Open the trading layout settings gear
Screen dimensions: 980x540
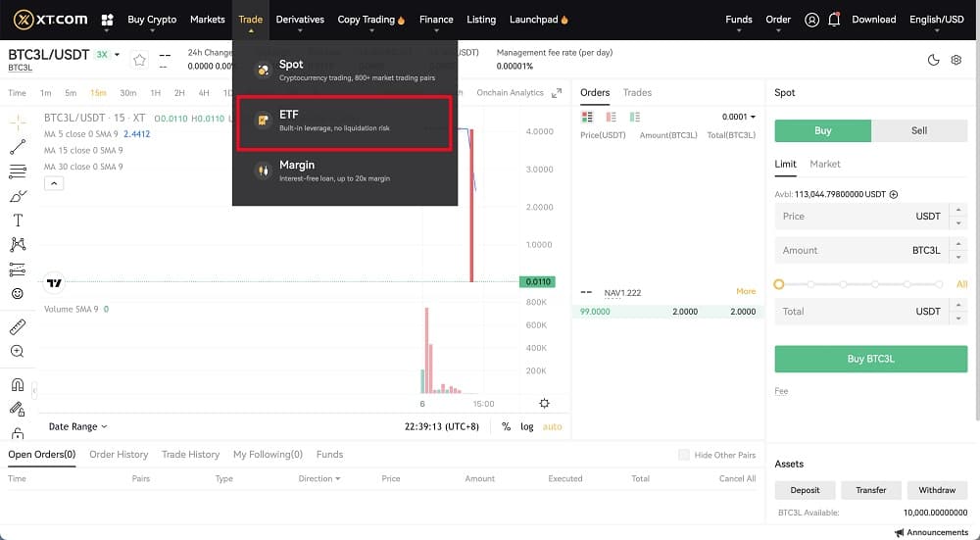pyautogui.click(x=956, y=60)
